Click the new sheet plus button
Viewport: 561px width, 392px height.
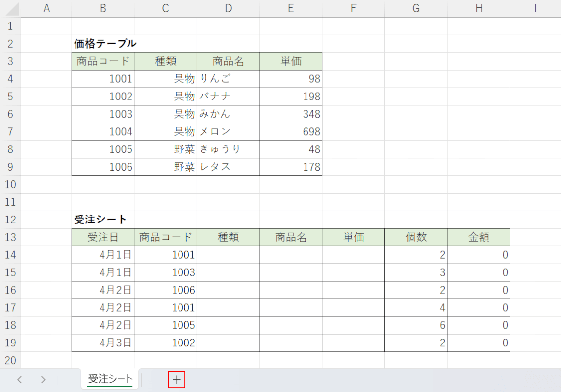pos(177,380)
